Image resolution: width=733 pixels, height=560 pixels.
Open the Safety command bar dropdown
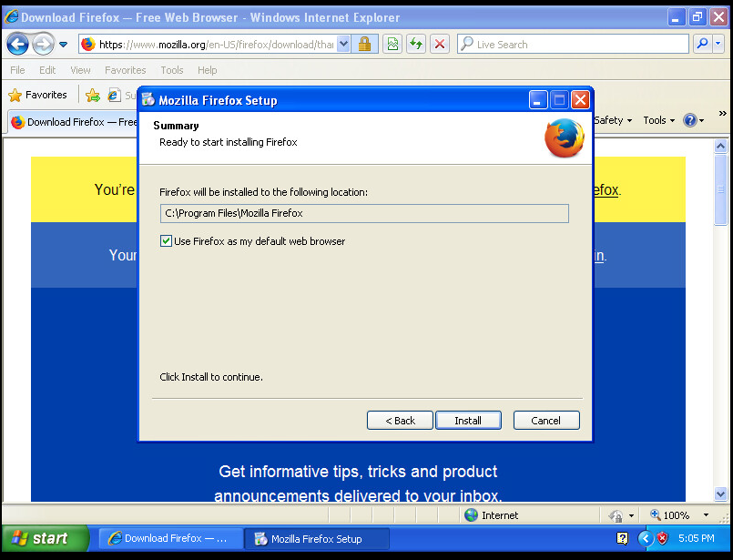[x=613, y=120]
